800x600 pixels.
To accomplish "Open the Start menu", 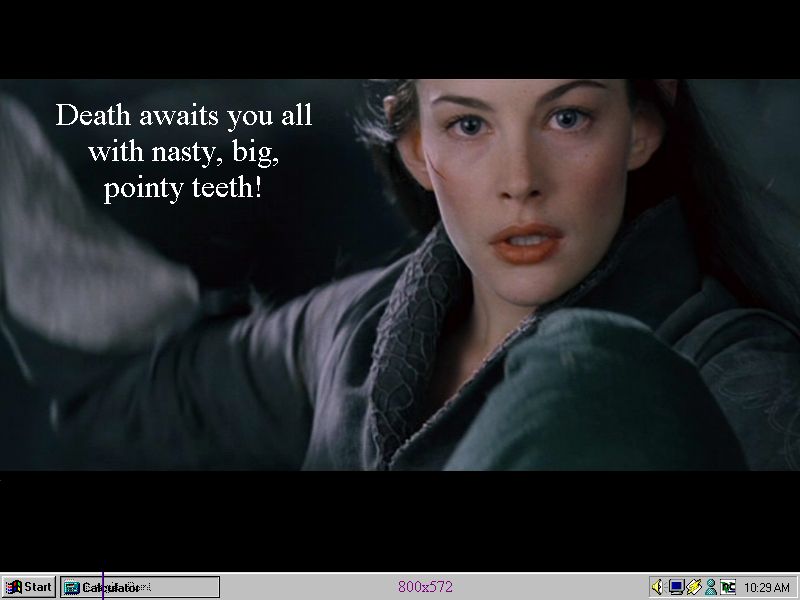I will point(29,587).
